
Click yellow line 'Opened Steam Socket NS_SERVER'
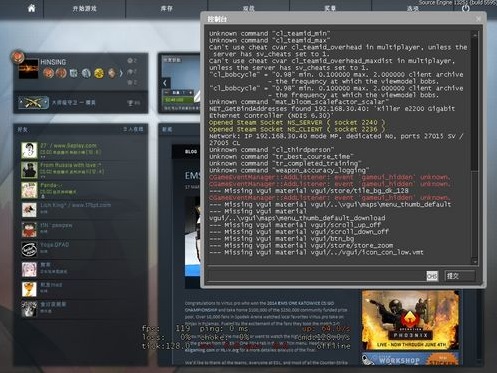[x=297, y=122]
